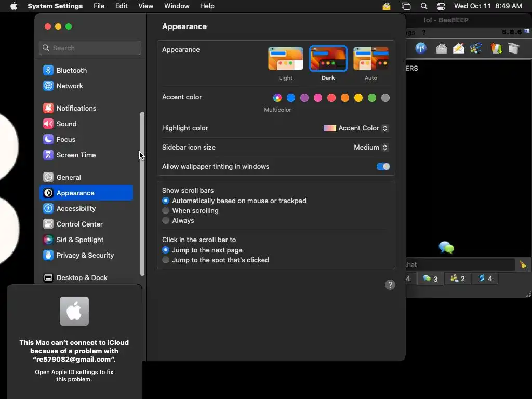Choose the Light appearance thumbnail

(x=285, y=59)
